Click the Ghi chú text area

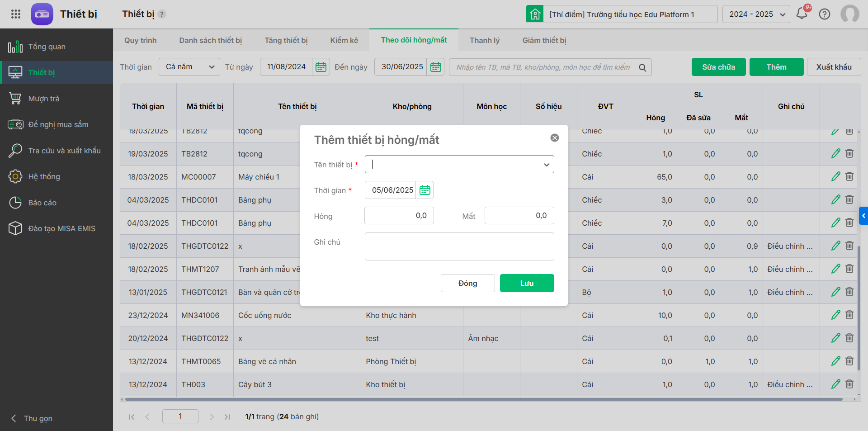tap(459, 246)
